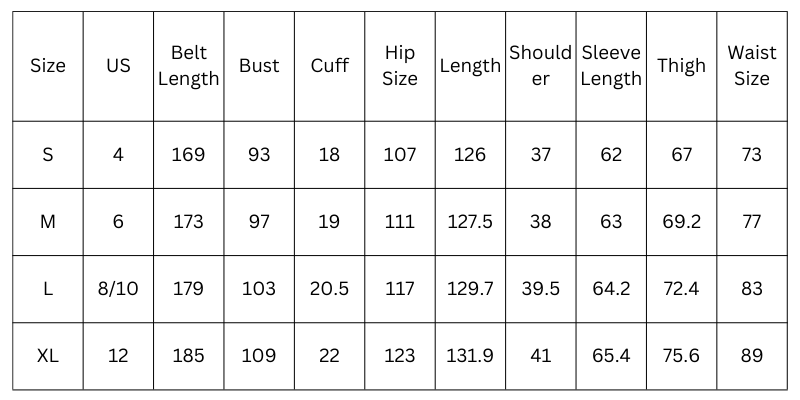Select the Sleeve Length column header
This screenshot has height=400, width=800.
pyautogui.click(x=611, y=66)
